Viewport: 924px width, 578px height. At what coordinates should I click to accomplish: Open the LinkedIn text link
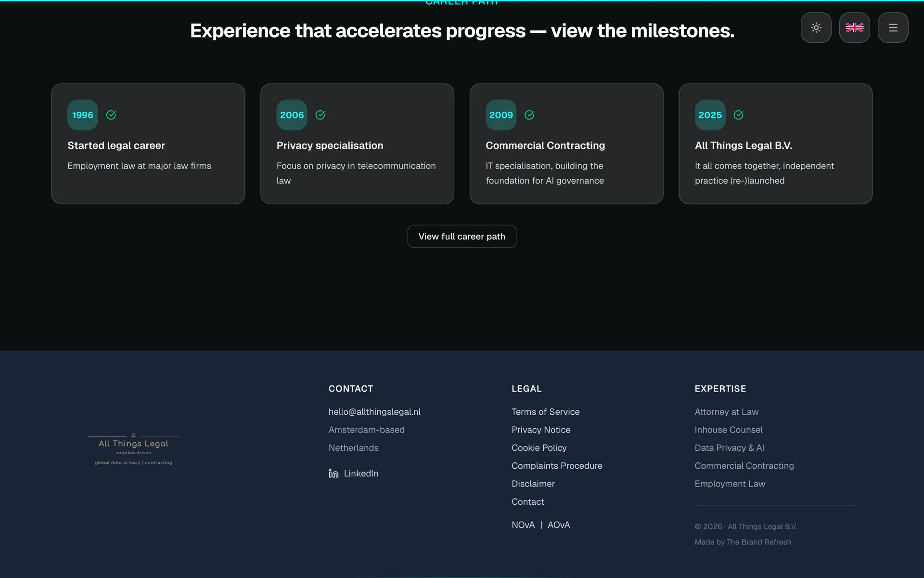pos(361,473)
